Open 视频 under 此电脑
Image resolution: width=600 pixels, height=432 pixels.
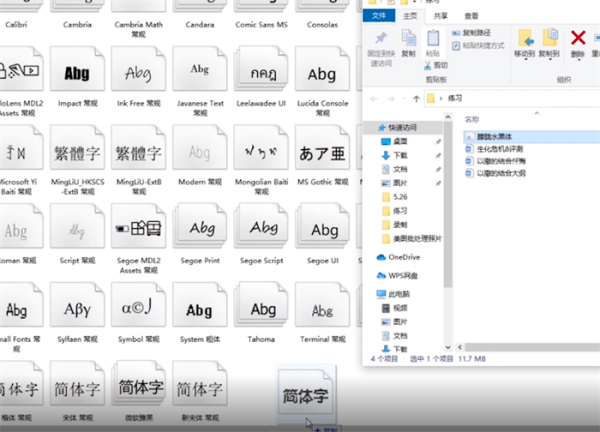[400, 308]
